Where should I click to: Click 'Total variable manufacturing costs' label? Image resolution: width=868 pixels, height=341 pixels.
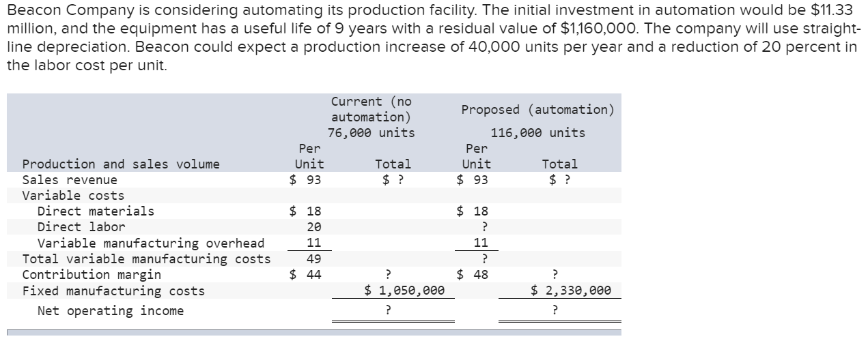pos(146,259)
